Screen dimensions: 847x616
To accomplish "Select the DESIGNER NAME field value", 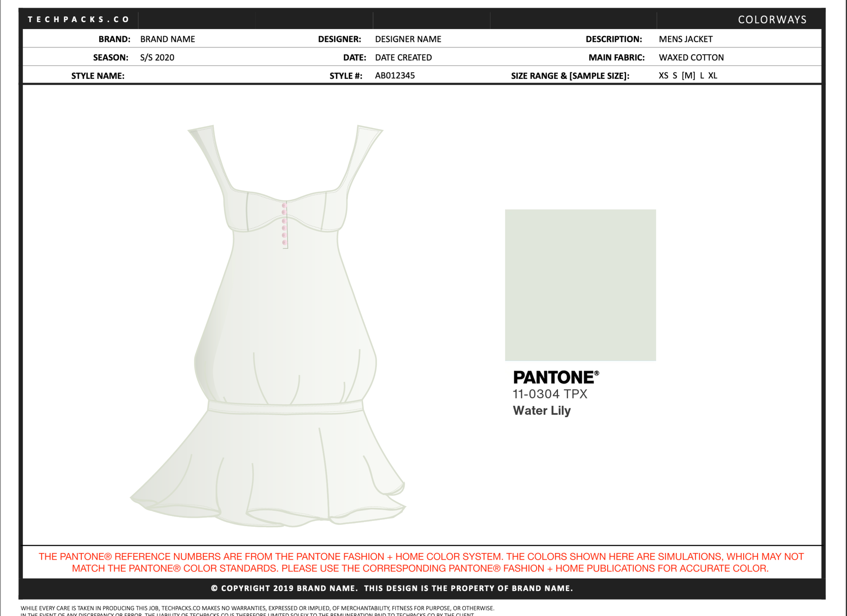I will pos(408,39).
